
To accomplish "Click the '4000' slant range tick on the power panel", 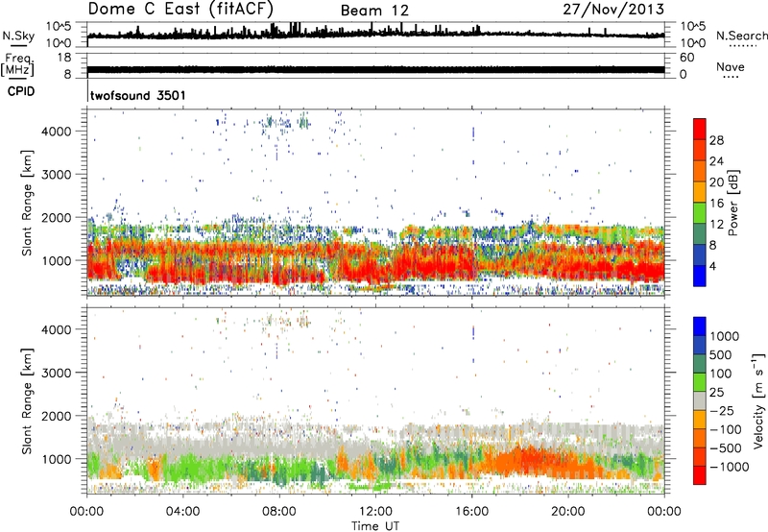I will click(57, 132).
